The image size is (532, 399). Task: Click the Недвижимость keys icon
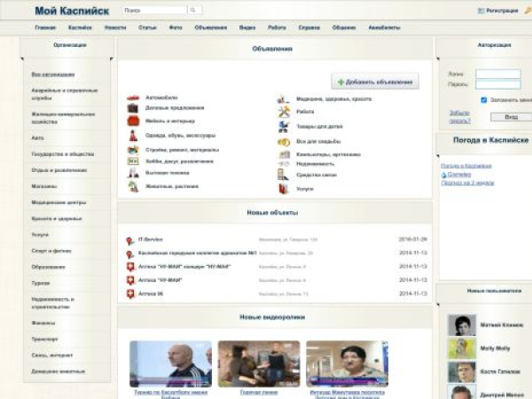click(284, 164)
